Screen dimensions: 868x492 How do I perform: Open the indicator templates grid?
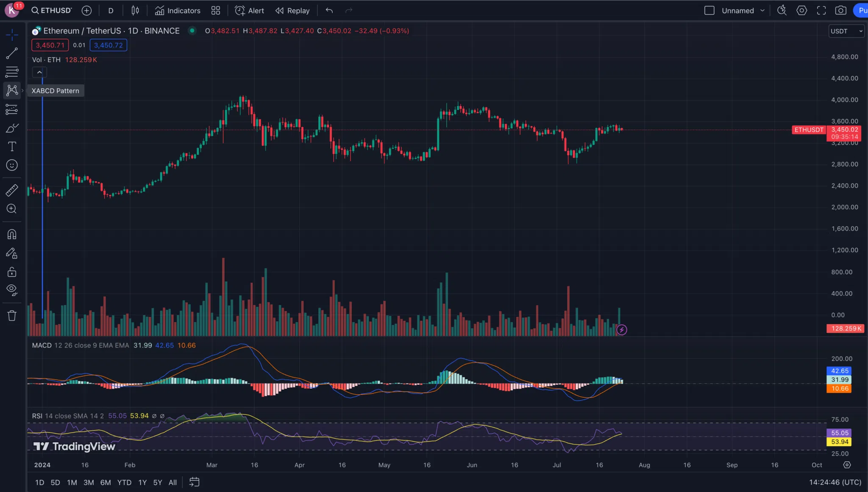pyautogui.click(x=216, y=11)
